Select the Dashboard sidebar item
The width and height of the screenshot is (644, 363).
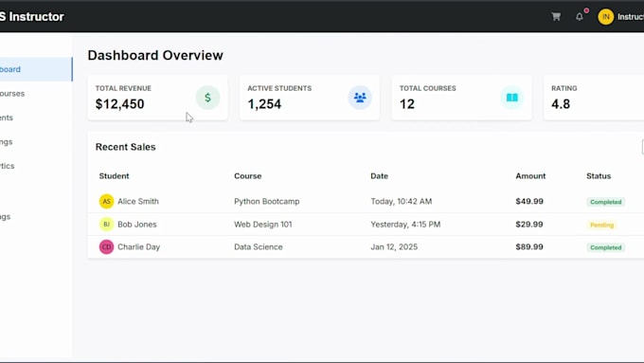click(36, 69)
